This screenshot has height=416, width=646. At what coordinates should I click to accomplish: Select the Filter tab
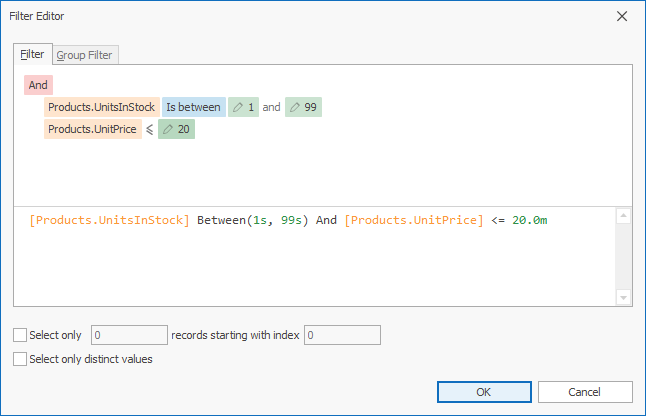(x=32, y=54)
